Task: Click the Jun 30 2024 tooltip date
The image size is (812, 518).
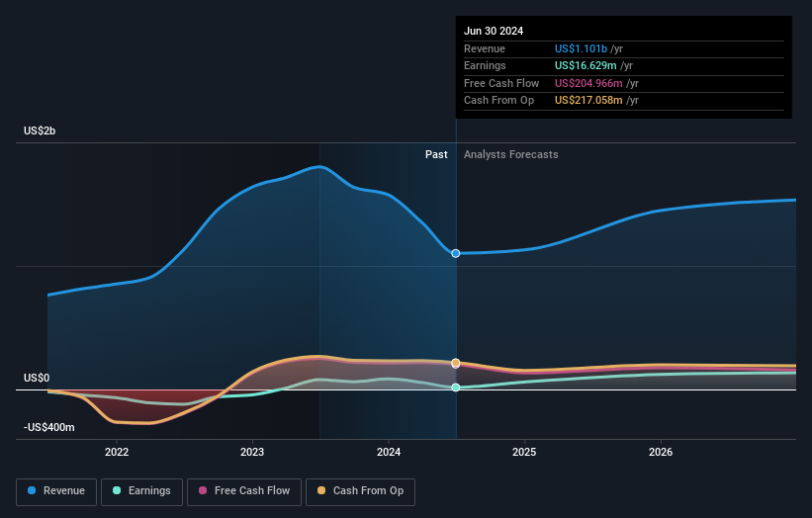Action: point(494,31)
